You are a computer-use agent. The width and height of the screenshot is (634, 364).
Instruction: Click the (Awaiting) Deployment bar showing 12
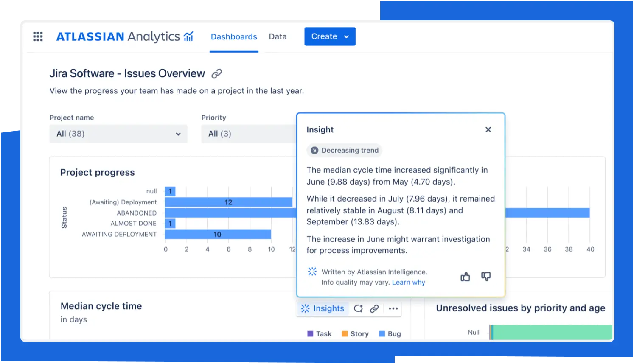[228, 202]
